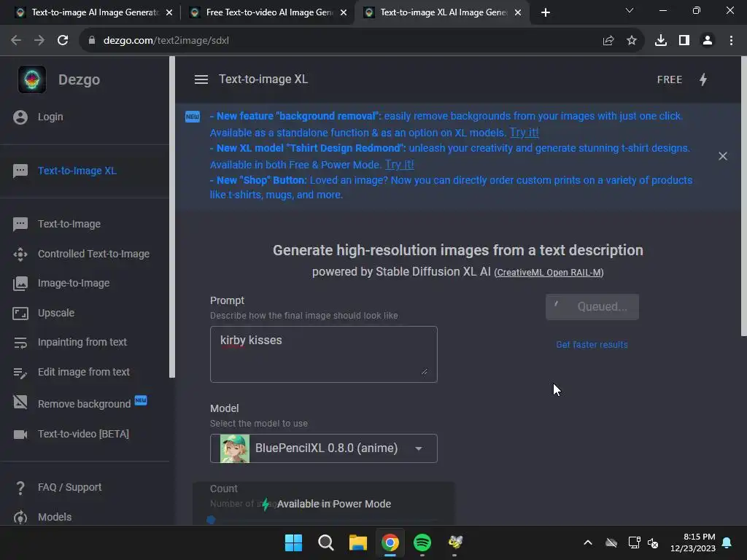747x560 pixels.
Task: Click the Available in Power Mode text
Action: 334,504
